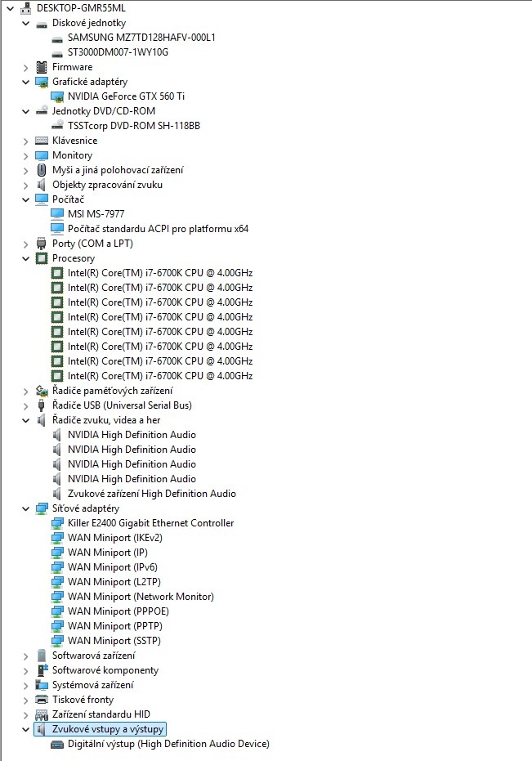The image size is (532, 761).
Task: Select ST3000DM007-1WY10G disk entry
Action: (118, 52)
